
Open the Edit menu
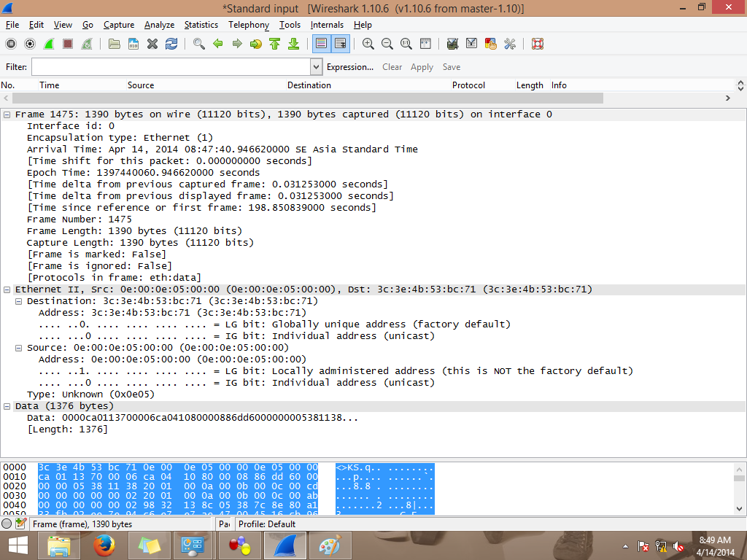[x=36, y=25]
